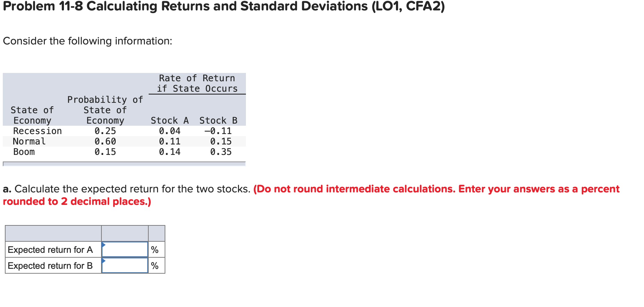Viewport: 644px width, 307px height.
Task: Click the percent sign next to Expected return for A
Action: [x=155, y=249]
